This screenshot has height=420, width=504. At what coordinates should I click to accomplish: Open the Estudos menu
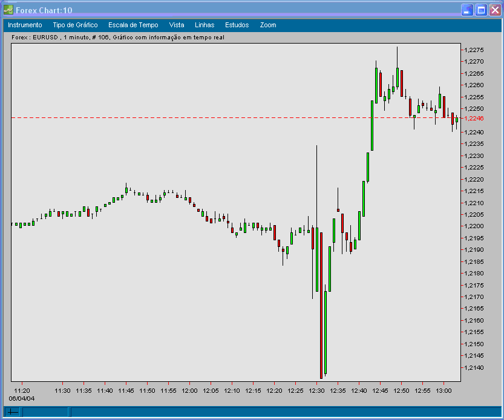coord(236,25)
